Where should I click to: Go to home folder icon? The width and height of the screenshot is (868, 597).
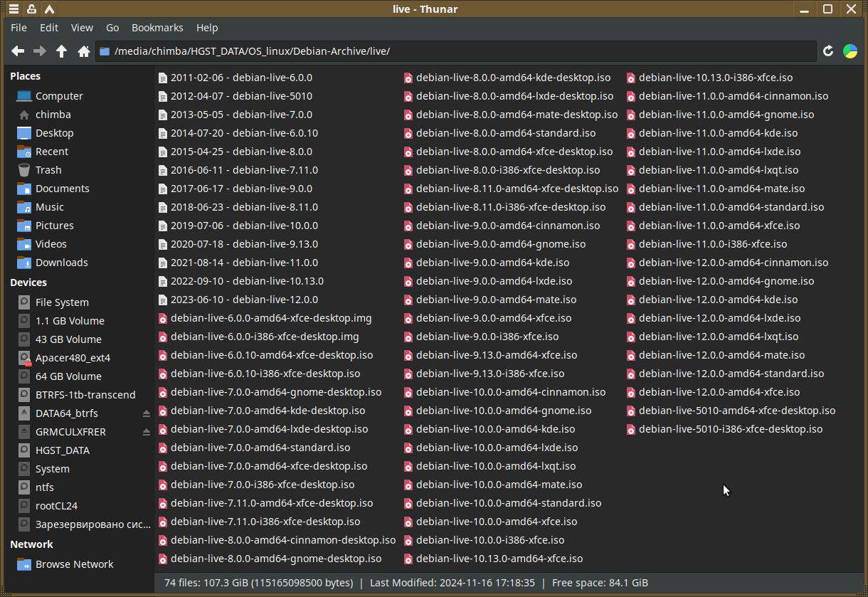tap(84, 51)
